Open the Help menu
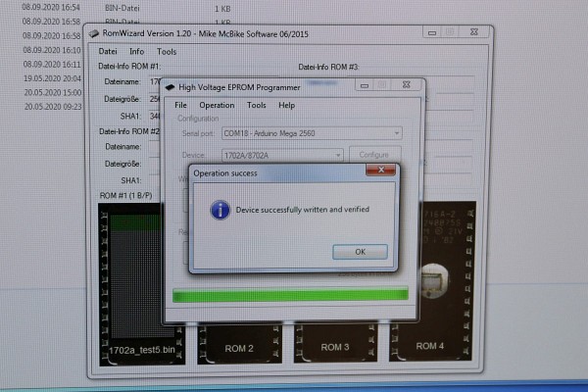This screenshot has height=392, width=588. (286, 105)
